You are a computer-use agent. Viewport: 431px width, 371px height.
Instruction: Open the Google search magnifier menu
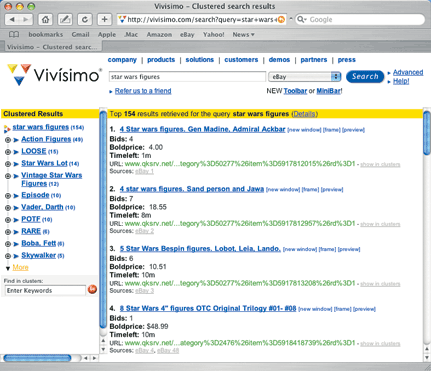pos(302,19)
